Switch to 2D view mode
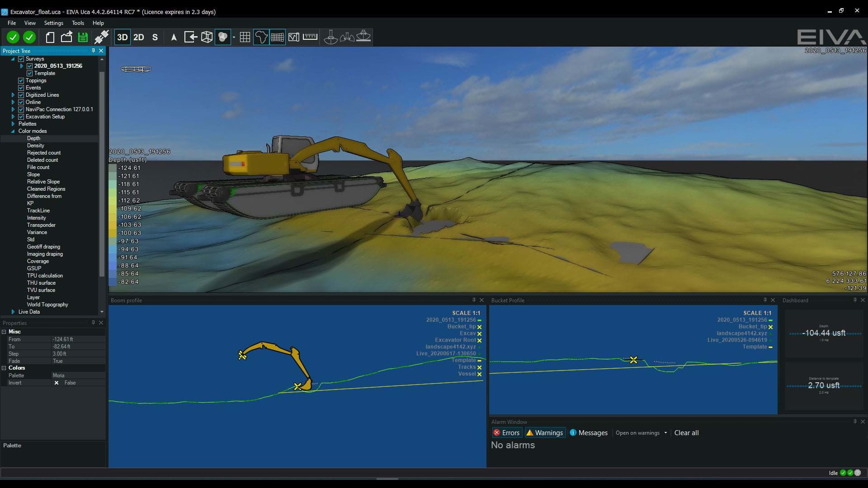 [x=139, y=37]
